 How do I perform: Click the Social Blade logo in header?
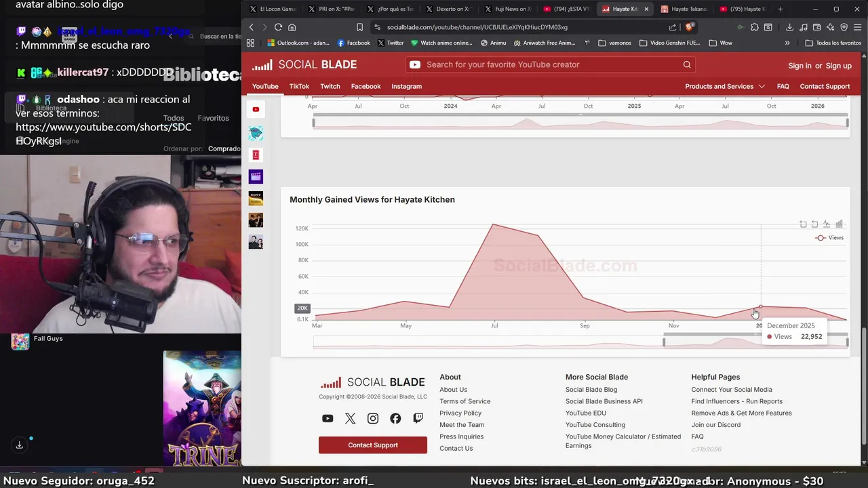click(x=304, y=64)
